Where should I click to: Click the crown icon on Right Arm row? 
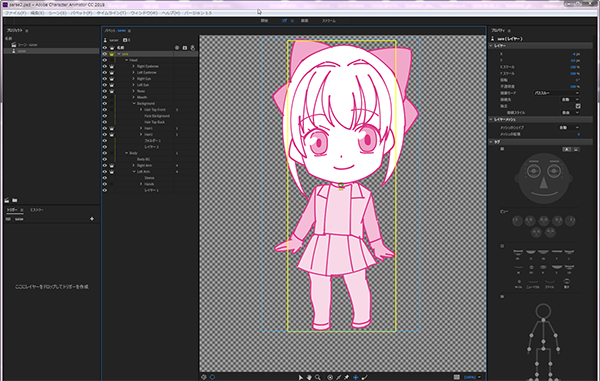112,165
